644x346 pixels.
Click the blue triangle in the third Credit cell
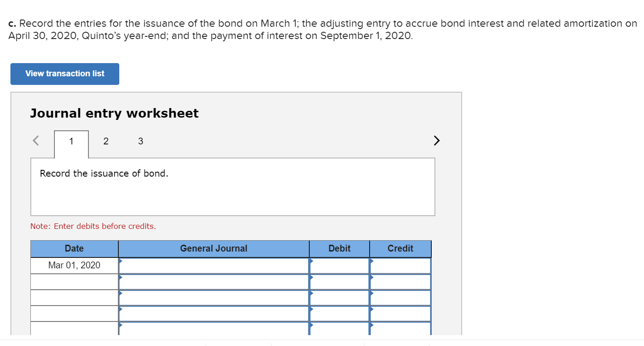[372, 293]
